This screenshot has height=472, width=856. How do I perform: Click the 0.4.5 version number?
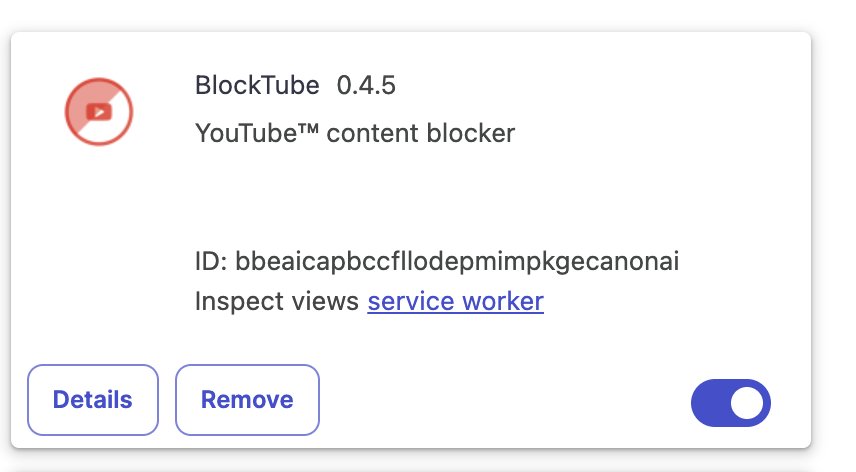366,85
